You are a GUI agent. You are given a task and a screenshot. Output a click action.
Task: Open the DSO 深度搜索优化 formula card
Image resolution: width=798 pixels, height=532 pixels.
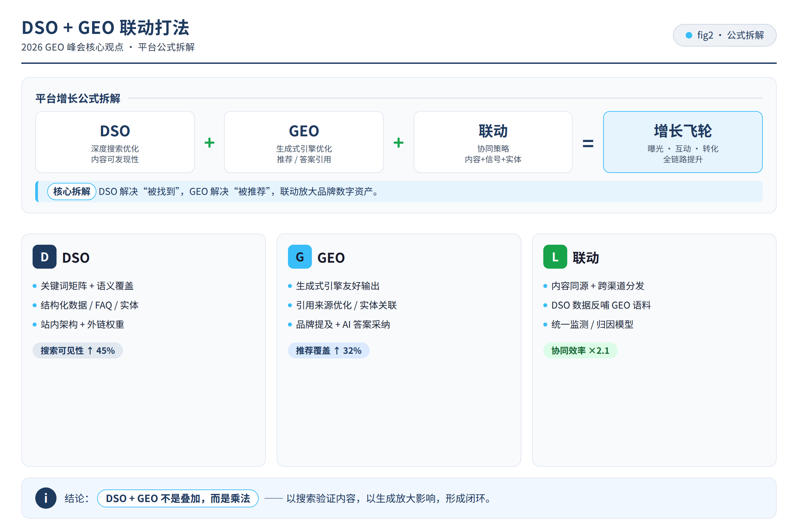pos(115,142)
